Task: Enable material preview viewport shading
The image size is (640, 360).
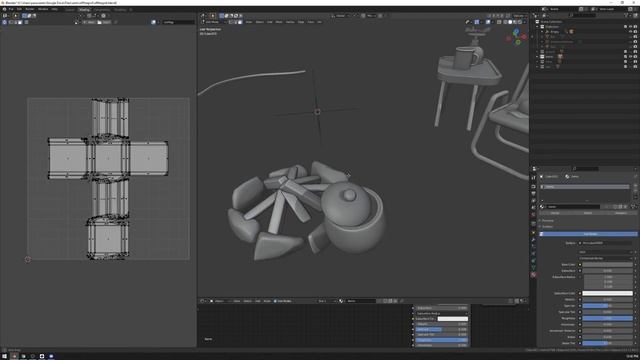Action: tap(515, 22)
